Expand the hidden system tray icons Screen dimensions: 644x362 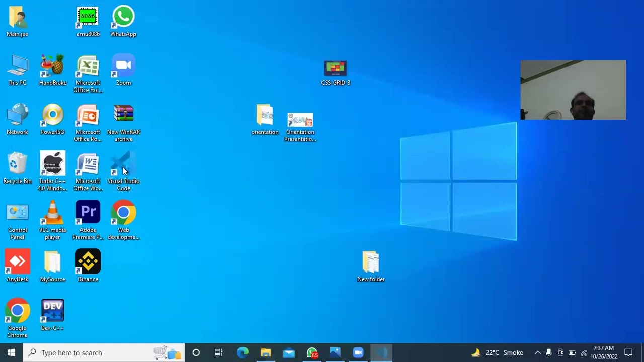(537, 352)
